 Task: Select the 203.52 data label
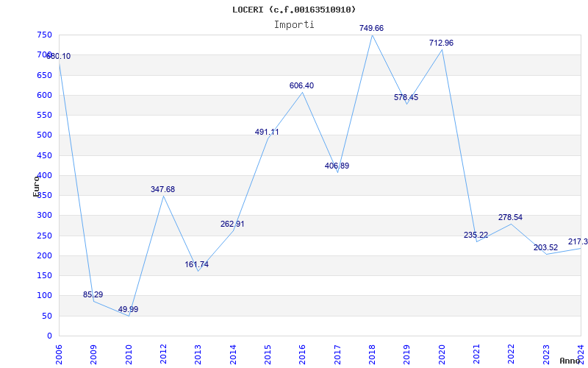545,248
